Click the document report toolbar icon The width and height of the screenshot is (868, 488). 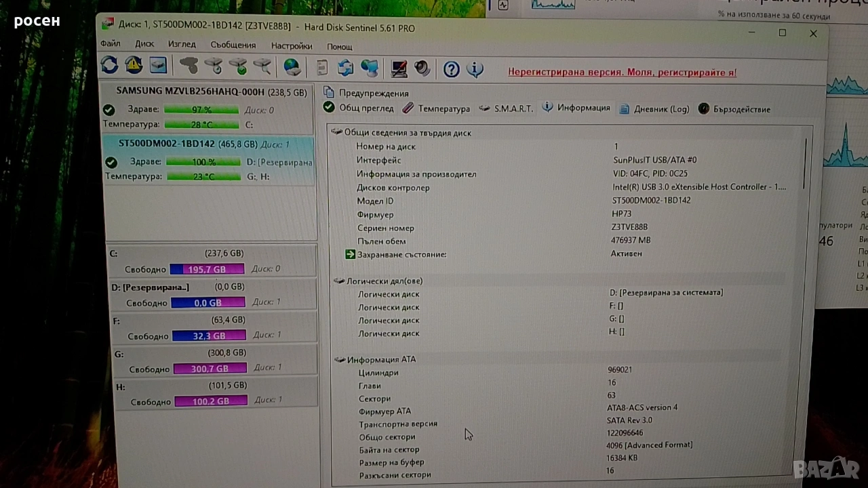pyautogui.click(x=322, y=67)
